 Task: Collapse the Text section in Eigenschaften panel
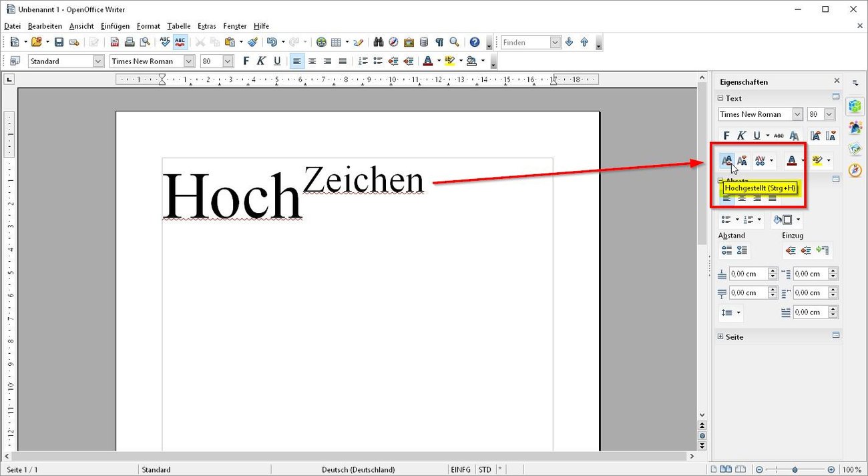pos(720,98)
